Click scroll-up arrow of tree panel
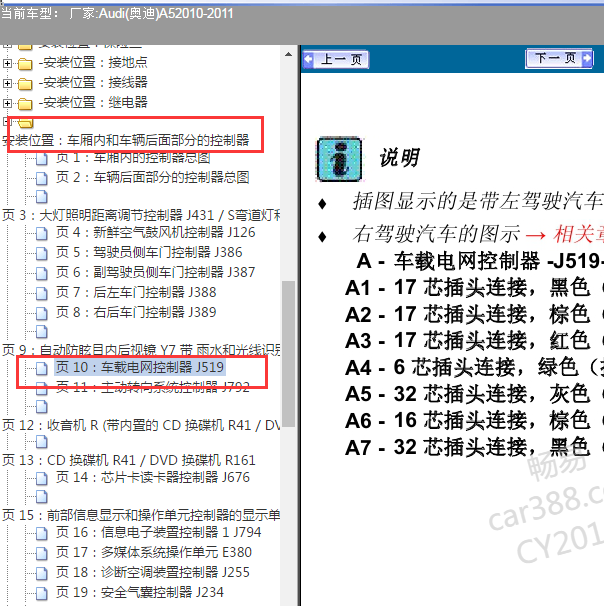The height and width of the screenshot is (606, 604). click(x=288, y=54)
